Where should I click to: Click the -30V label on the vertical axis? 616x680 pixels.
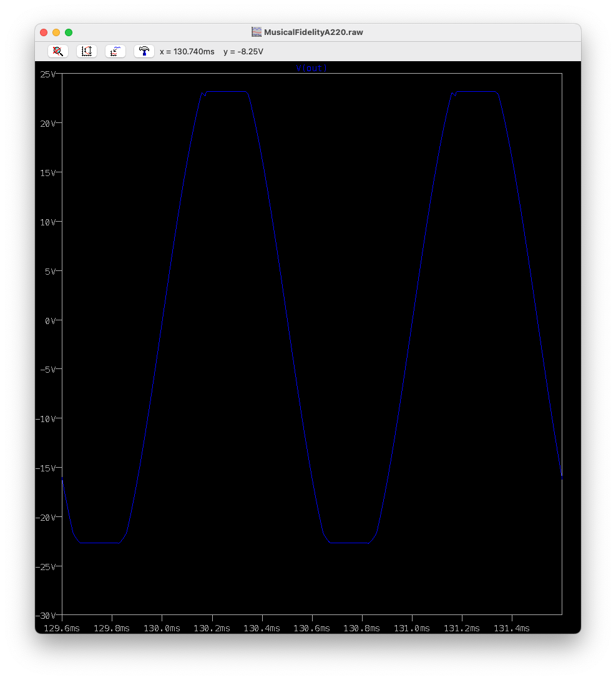click(x=46, y=616)
